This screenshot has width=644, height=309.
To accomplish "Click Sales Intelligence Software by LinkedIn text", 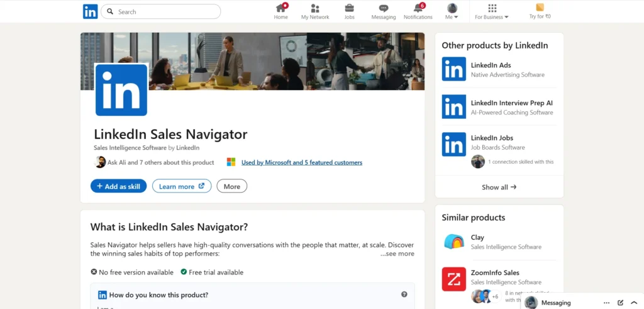I will 147,147.
